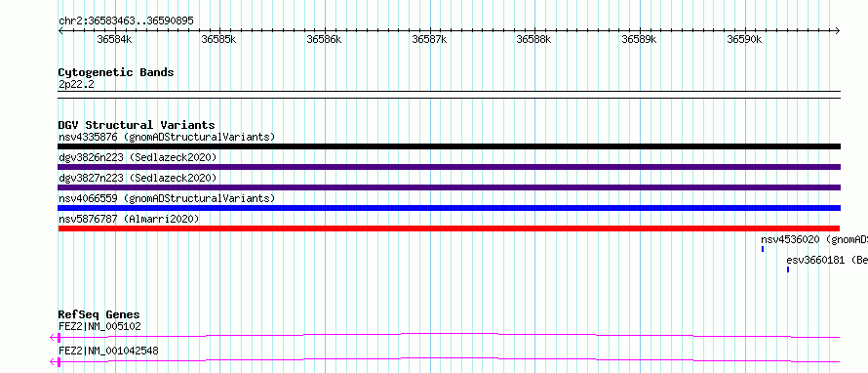Click the right arrowhead of the ruler
The height and width of the screenshot is (373, 868).
(x=838, y=31)
